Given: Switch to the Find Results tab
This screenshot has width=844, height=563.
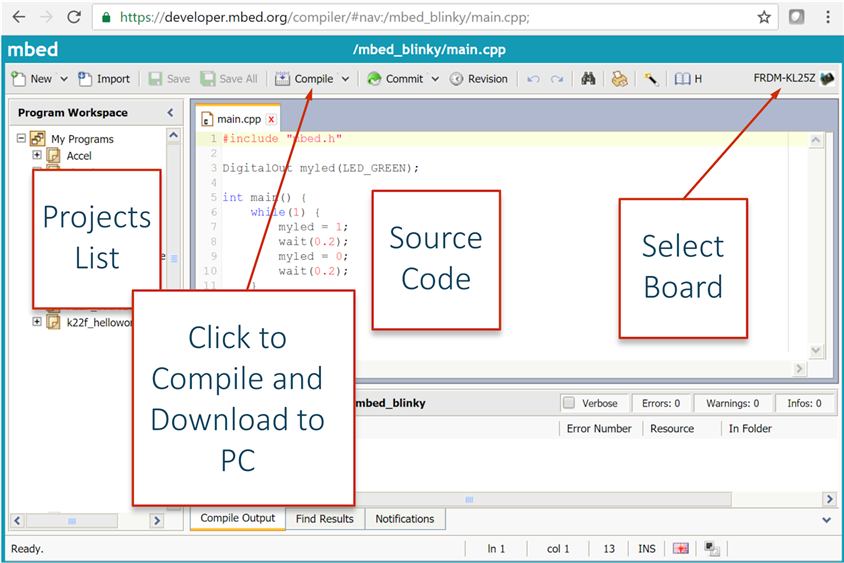Looking at the screenshot, I should coord(325,519).
